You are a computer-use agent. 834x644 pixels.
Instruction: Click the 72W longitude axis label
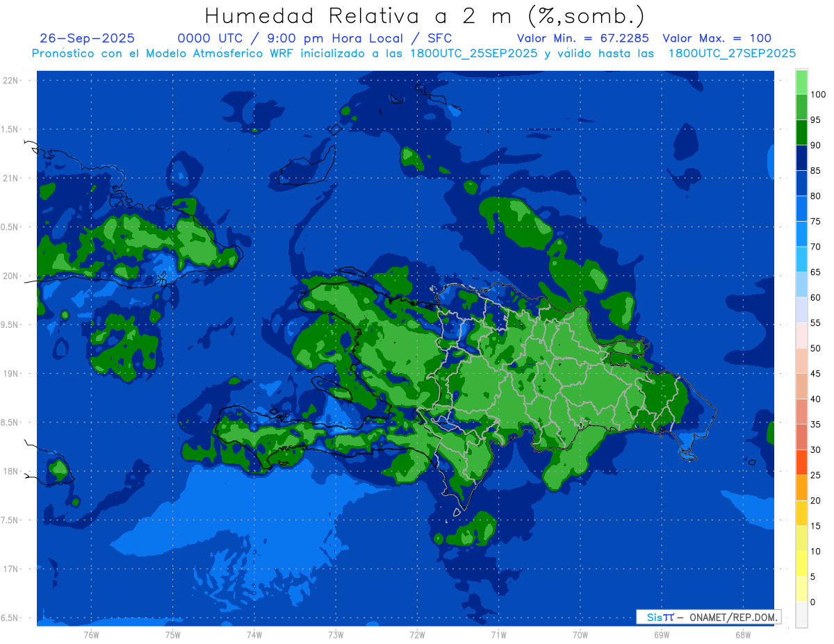(x=417, y=634)
